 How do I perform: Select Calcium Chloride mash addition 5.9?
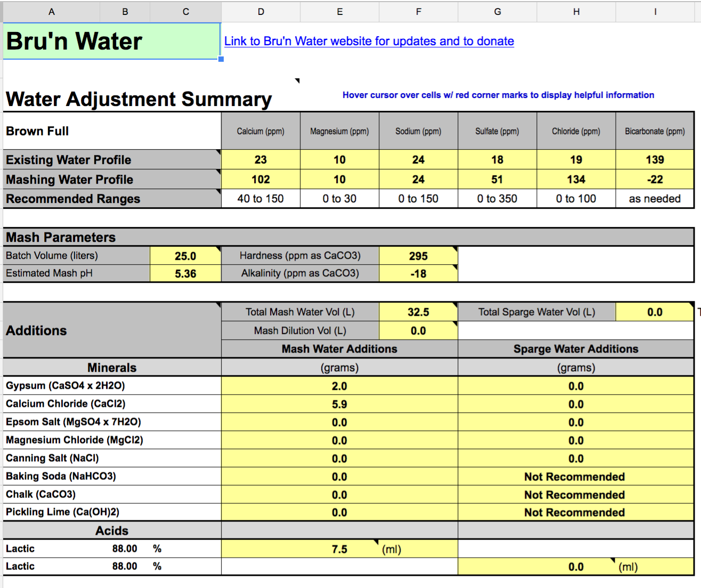click(x=340, y=404)
